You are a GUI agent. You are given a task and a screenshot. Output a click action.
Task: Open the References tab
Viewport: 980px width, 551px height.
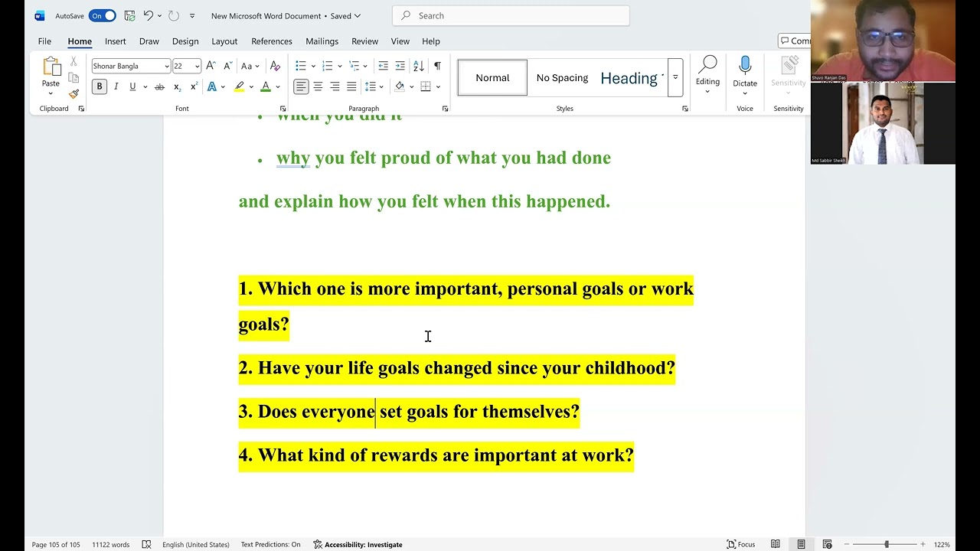272,41
